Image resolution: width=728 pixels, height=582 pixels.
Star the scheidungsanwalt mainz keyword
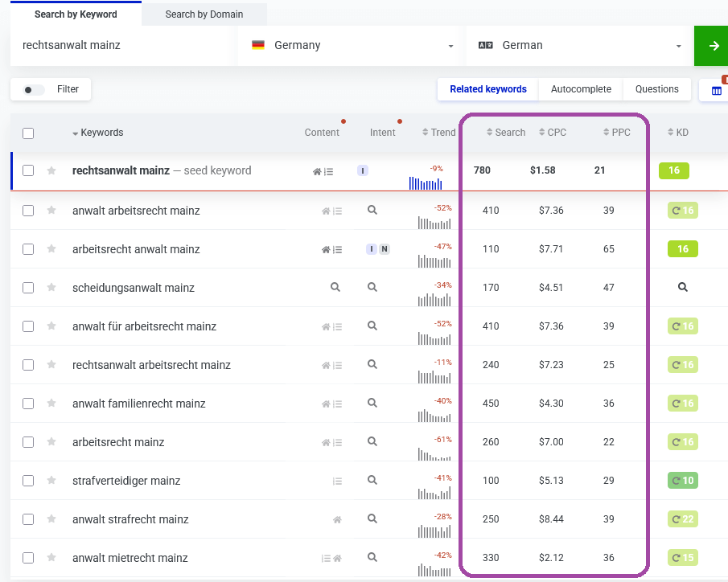51,287
